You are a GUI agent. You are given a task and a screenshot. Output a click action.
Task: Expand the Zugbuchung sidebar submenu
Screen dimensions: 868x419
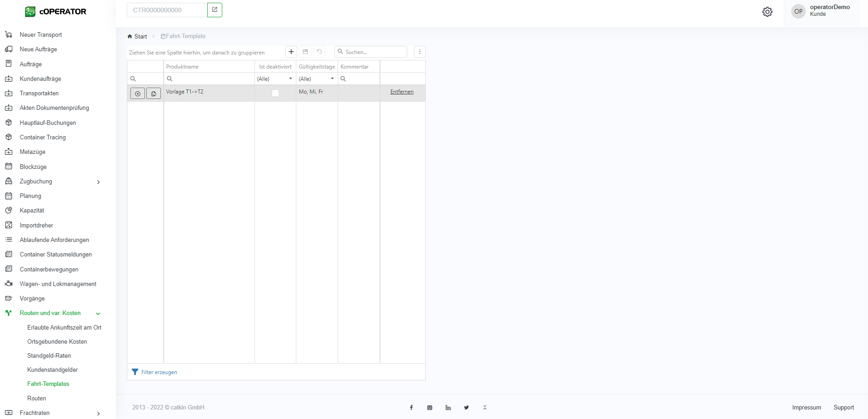pos(98,182)
